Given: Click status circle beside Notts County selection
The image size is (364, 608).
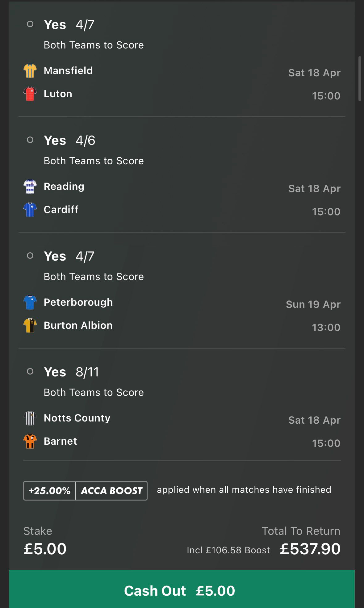Looking at the screenshot, I should point(30,371).
